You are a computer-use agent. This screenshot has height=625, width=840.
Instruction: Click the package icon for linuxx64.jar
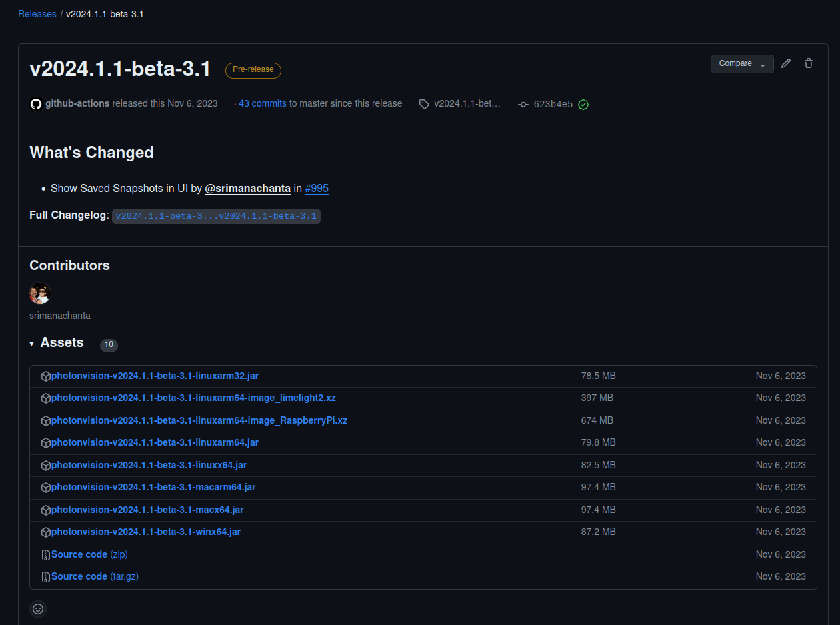(46, 466)
